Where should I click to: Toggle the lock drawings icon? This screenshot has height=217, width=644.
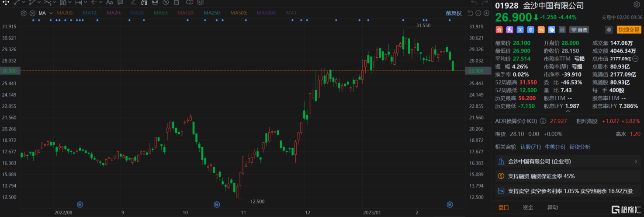[155, 2]
